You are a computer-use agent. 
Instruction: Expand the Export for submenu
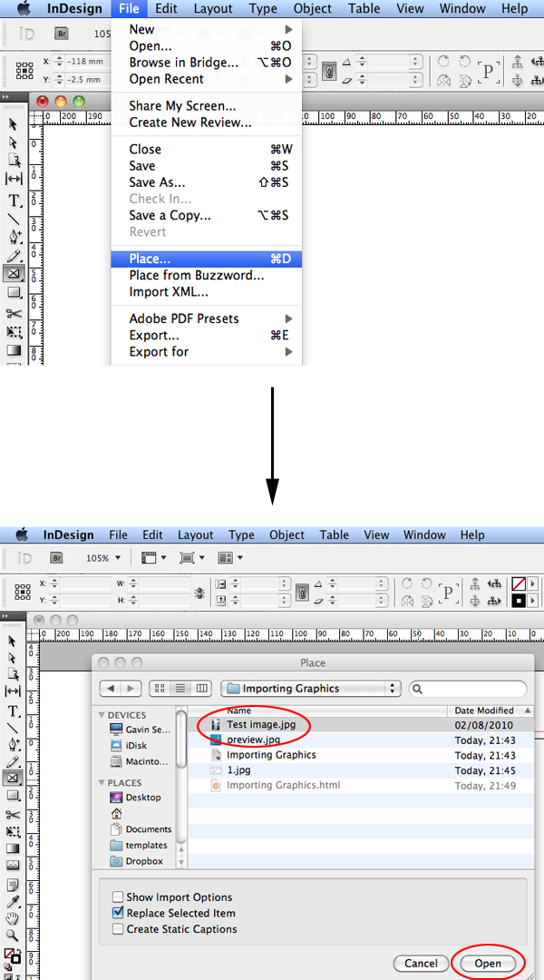click(206, 351)
